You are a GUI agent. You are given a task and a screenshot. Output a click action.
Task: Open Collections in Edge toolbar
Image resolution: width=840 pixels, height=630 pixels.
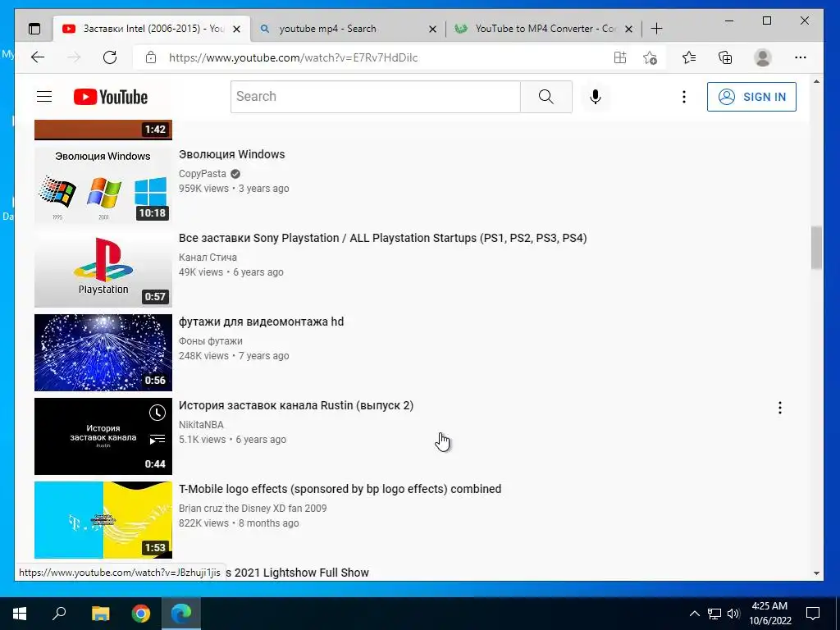725,57
